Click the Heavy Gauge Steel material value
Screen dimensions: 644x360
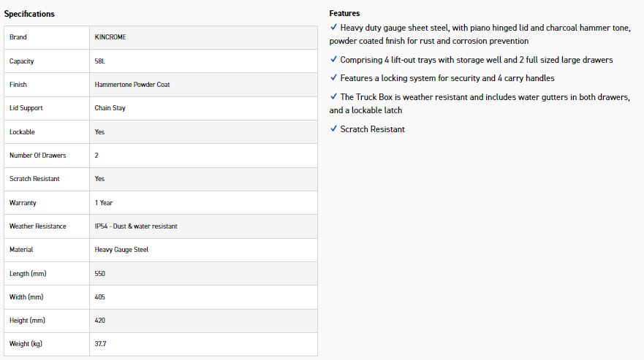(121, 250)
